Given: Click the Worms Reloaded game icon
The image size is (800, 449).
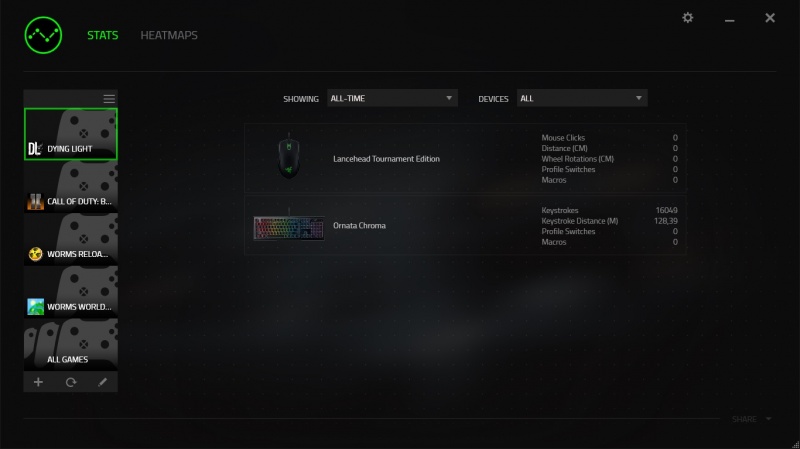Looking at the screenshot, I should 35,254.
